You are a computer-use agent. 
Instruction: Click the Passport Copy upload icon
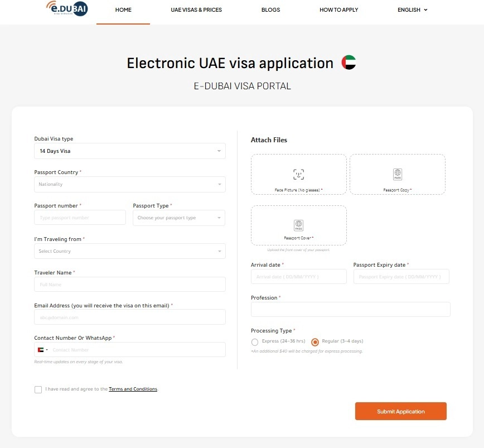click(398, 174)
